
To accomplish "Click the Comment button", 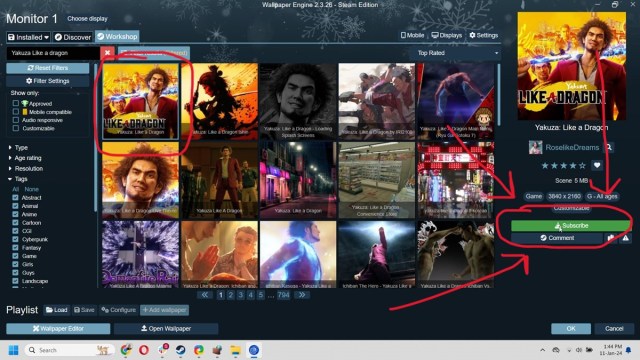I will click(x=557, y=238).
